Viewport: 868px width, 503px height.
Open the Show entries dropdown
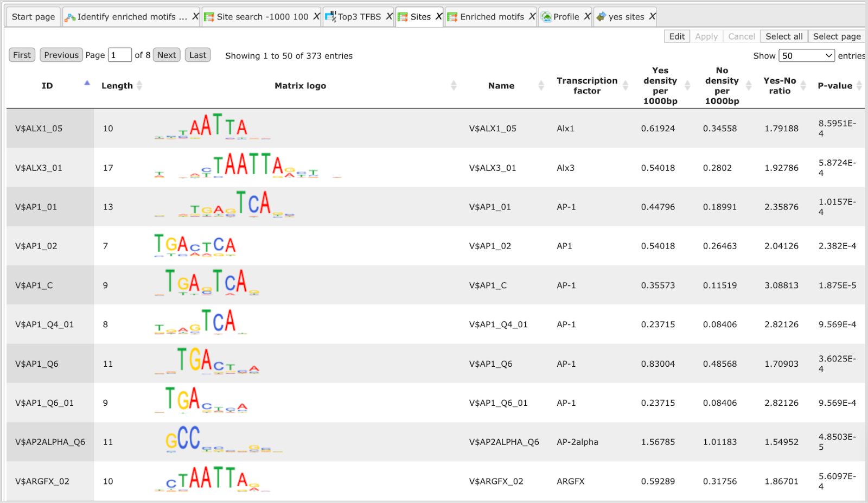[807, 55]
